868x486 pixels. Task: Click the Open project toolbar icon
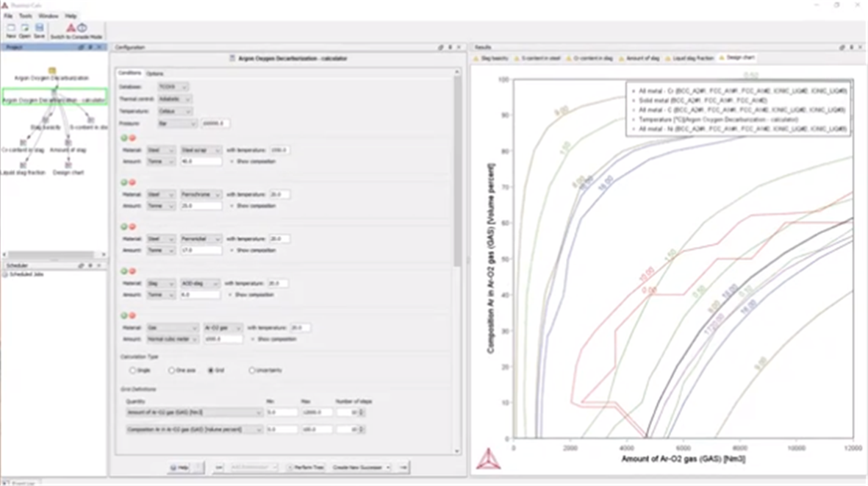click(24, 30)
